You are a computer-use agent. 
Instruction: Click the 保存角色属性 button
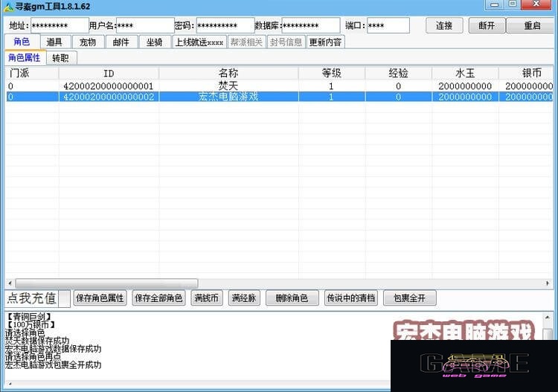[100, 298]
